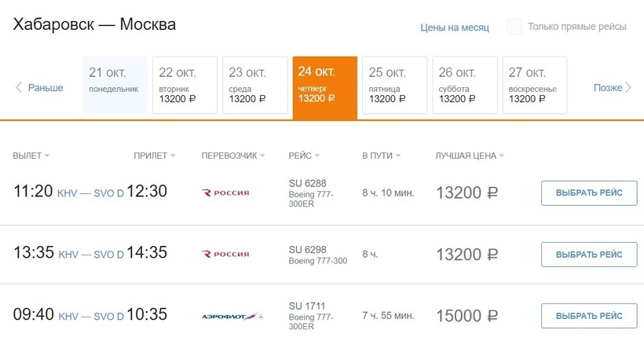Click the right chevron next to Позже
Screen dimensions: 644x341
[628, 88]
